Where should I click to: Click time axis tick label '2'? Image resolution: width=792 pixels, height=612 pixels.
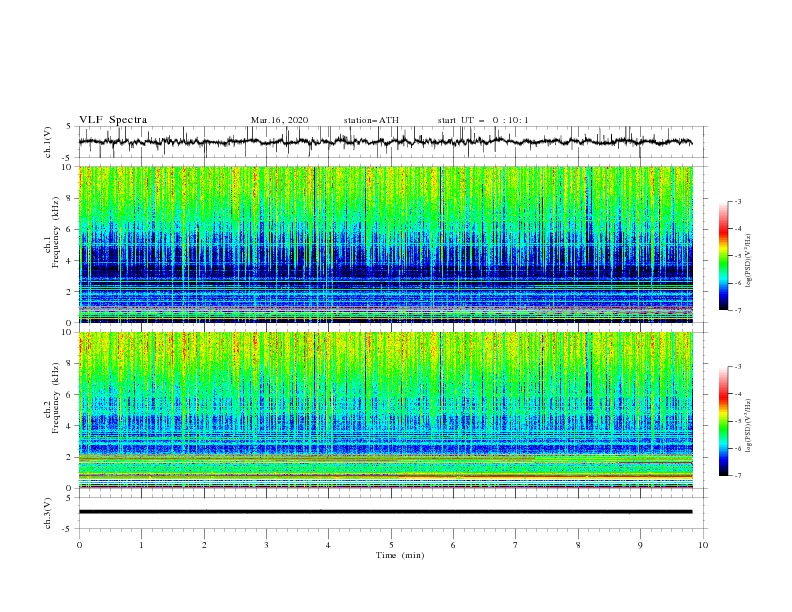[204, 545]
